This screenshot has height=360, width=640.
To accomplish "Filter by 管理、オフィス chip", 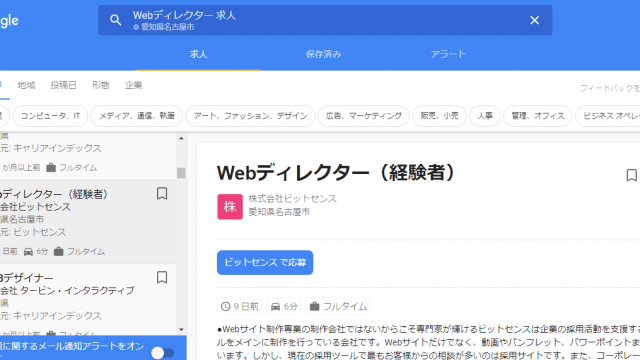I will [538, 116].
